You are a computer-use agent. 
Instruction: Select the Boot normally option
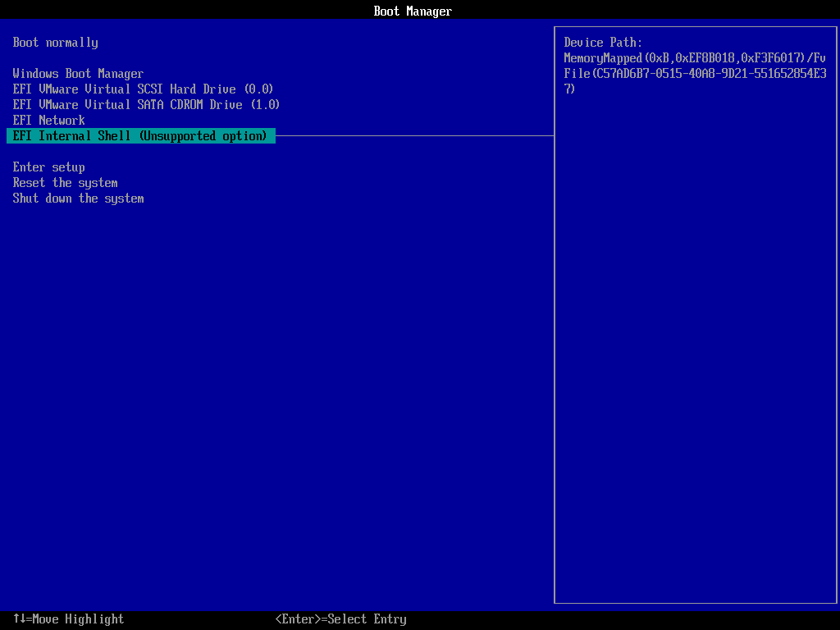point(55,43)
